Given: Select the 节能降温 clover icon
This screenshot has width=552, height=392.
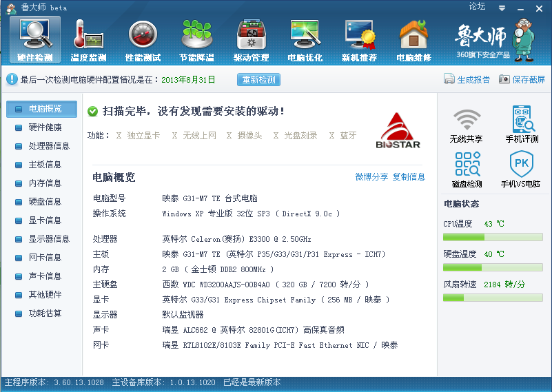Looking at the screenshot, I should pos(197,39).
